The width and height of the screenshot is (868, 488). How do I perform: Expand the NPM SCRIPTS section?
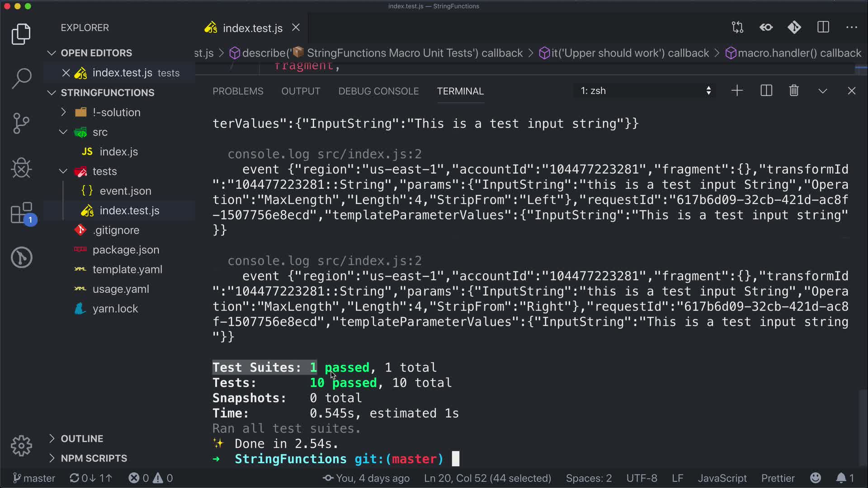pos(94,458)
